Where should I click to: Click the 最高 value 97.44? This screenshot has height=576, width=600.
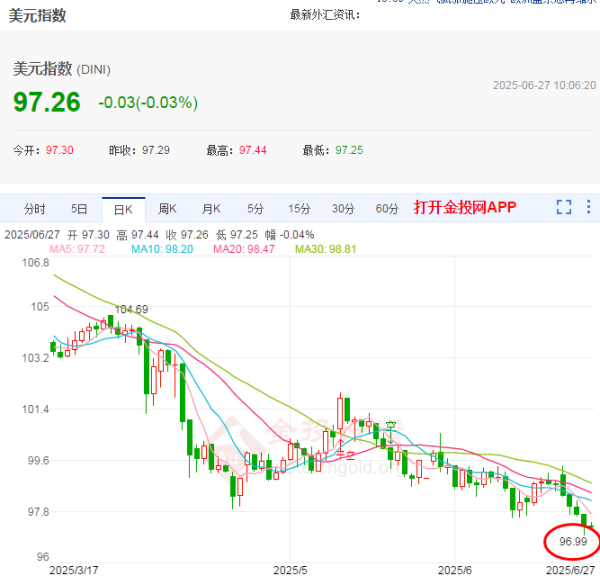coord(253,150)
